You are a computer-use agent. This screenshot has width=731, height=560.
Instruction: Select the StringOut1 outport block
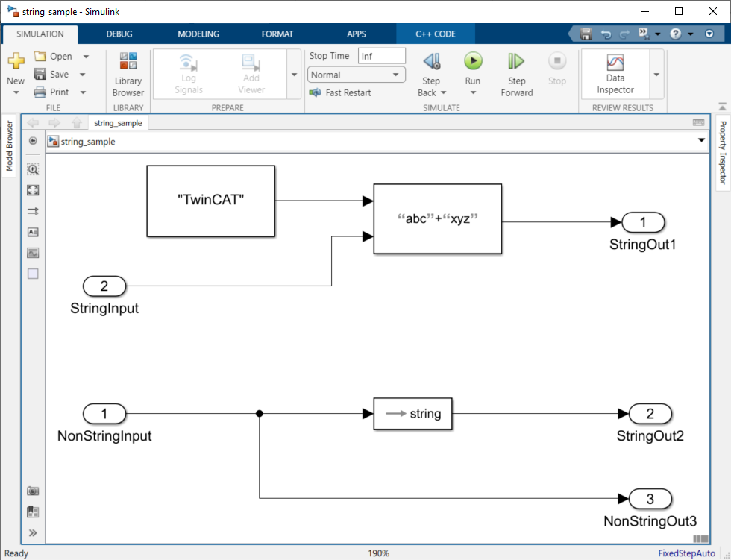pos(643,222)
